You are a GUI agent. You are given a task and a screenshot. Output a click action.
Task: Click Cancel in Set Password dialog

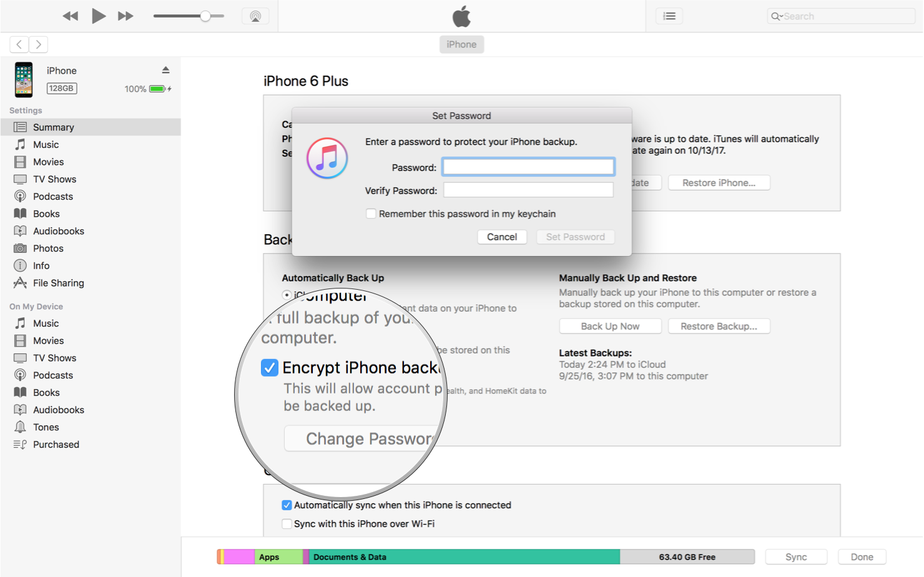coord(502,237)
